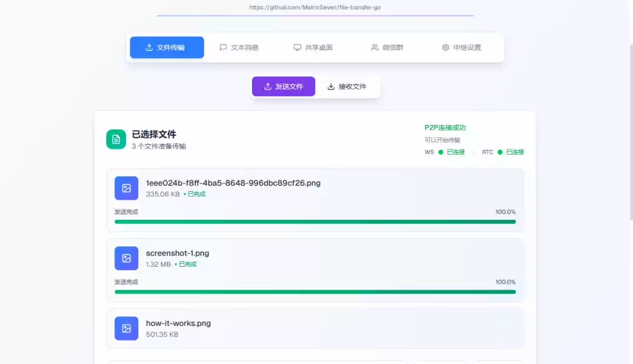Click the gear icon in 中继设置 tab

[445, 47]
